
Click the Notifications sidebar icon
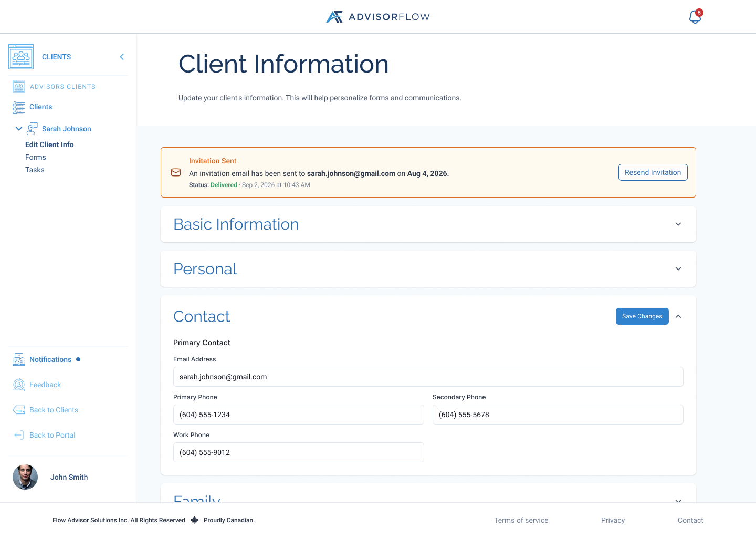point(19,359)
